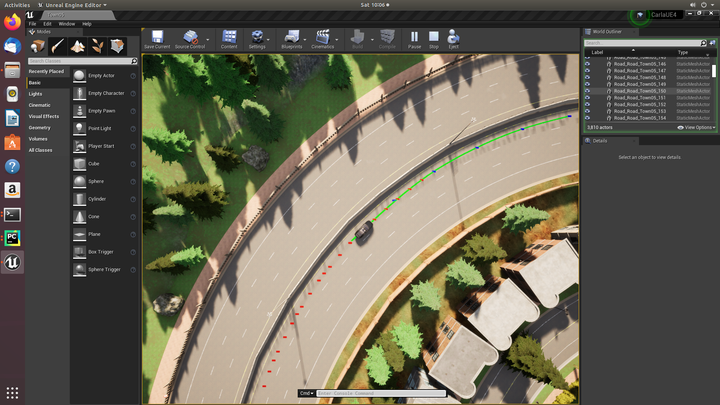Click the Eject from player icon

click(x=453, y=37)
